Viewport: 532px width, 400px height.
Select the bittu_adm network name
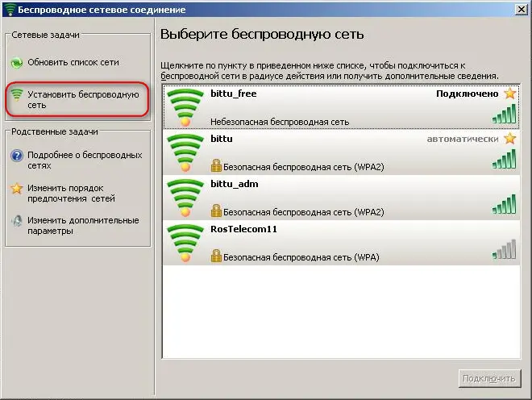coord(235,184)
